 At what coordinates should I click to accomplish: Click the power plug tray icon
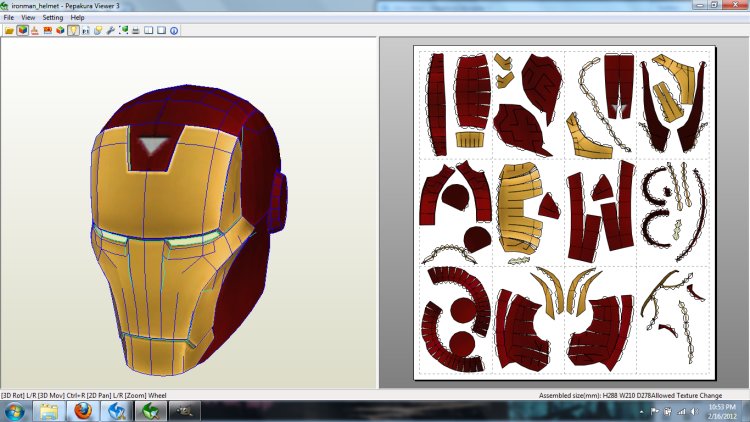tap(668, 411)
